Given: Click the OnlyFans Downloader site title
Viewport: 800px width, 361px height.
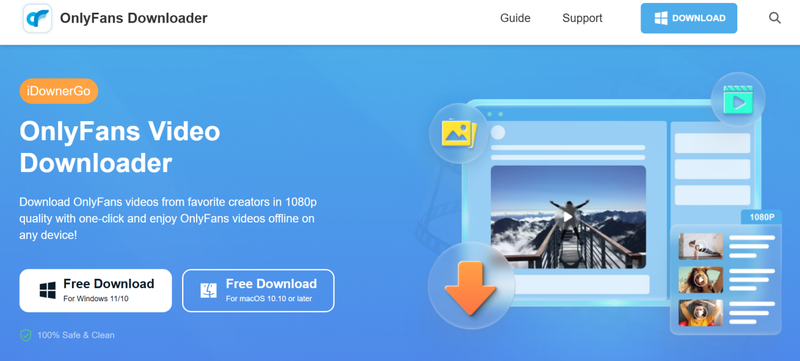Looking at the screenshot, I should pos(134,18).
